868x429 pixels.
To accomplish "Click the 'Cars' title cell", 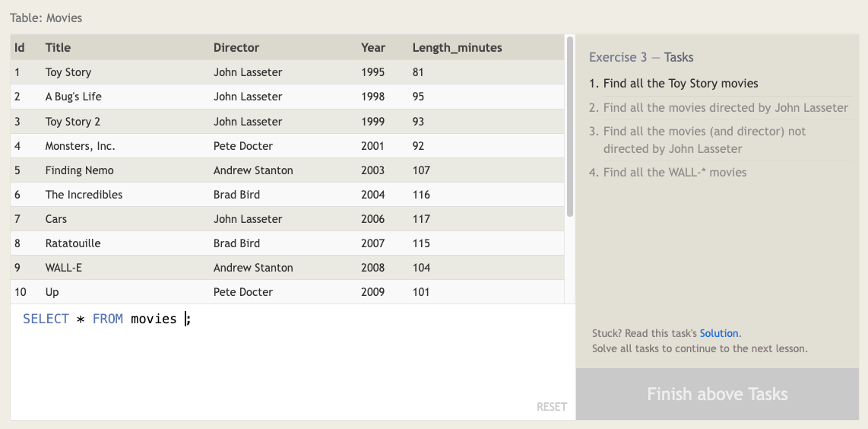I will click(x=56, y=219).
